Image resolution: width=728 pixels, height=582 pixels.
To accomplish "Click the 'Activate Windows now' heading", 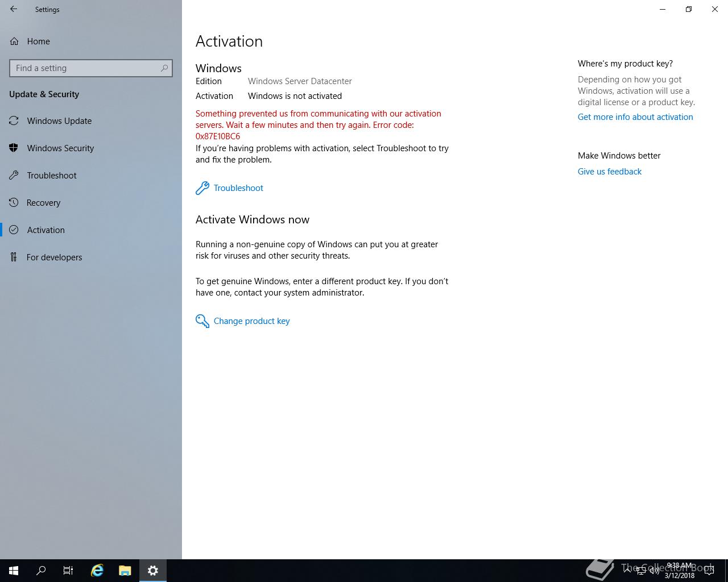I will coord(253,219).
